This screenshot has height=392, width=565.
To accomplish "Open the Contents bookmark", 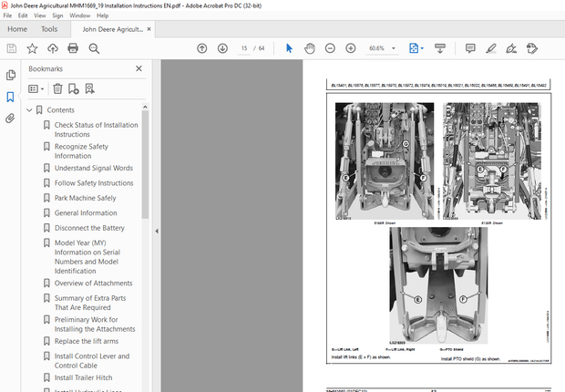I will [60, 110].
